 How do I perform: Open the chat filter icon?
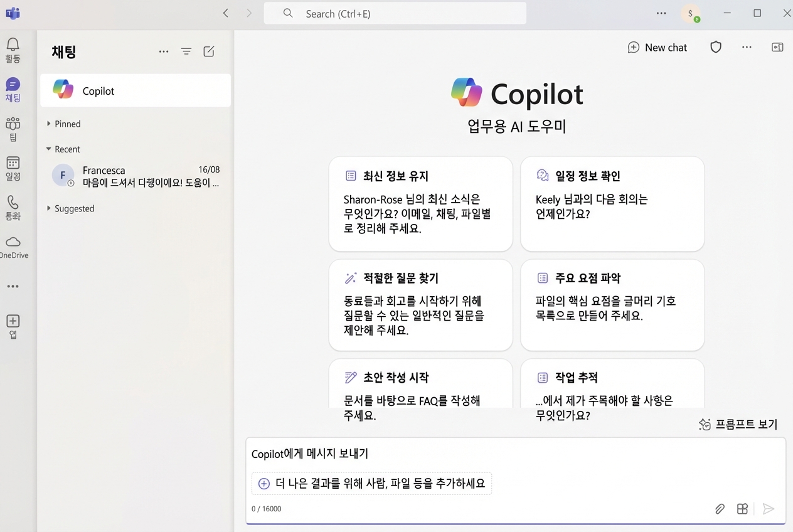(x=186, y=51)
